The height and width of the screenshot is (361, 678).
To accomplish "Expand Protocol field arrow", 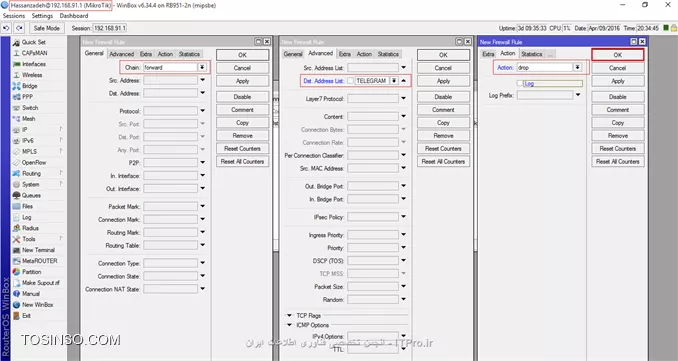I will pyautogui.click(x=202, y=111).
